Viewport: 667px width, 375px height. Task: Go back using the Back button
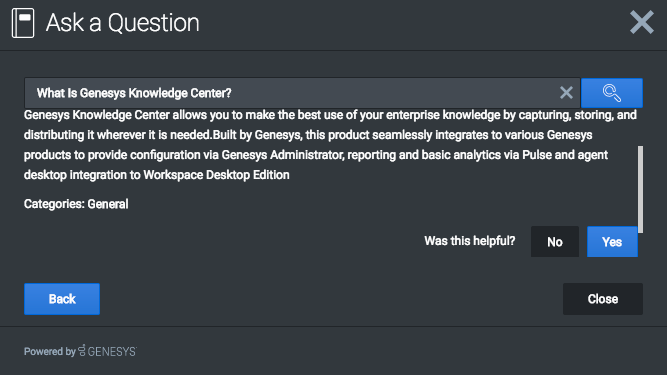[62, 299]
